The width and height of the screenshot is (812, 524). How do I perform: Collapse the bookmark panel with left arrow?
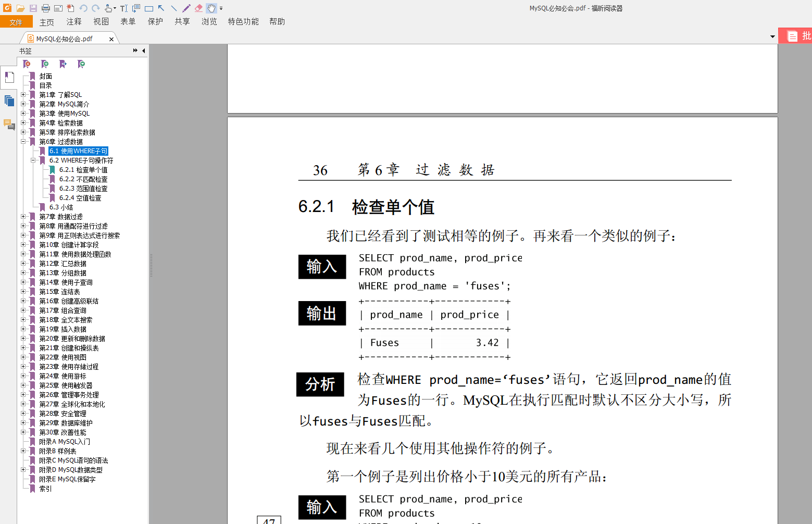click(x=143, y=51)
